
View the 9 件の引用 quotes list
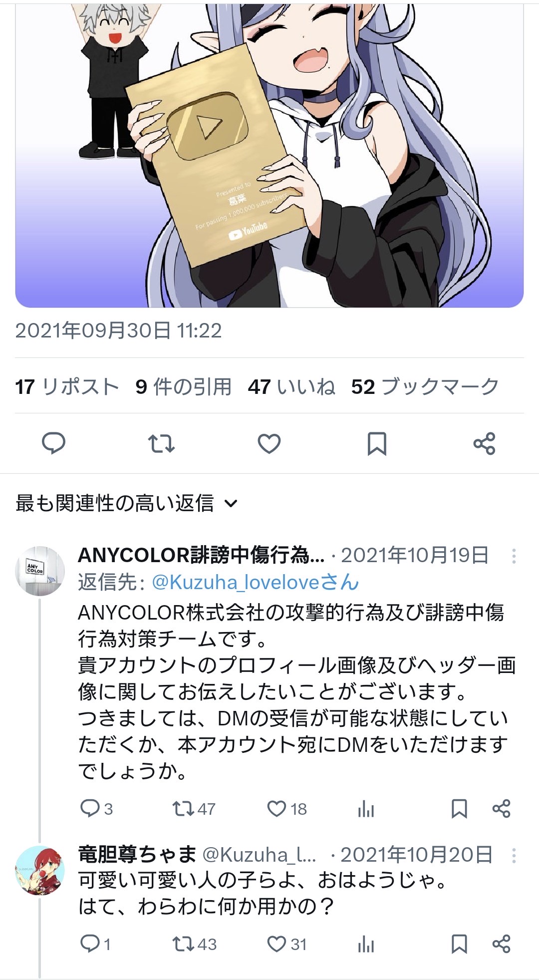coord(184,386)
